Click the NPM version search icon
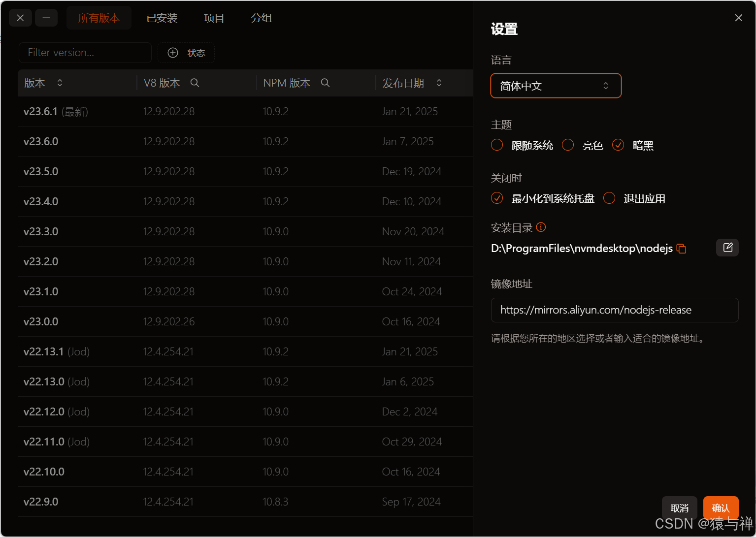The image size is (756, 537). tap(325, 83)
